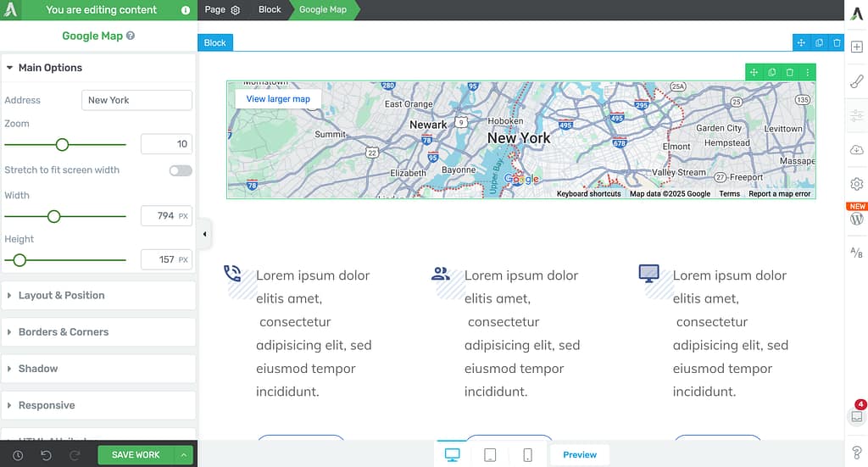Viewport: 868px width, 467px height.
Task: Open the info icon beside 'You are editing content'
Action: coord(186,10)
